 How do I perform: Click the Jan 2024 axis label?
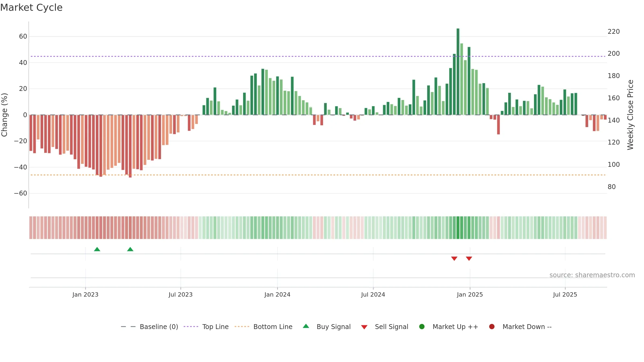click(277, 295)
